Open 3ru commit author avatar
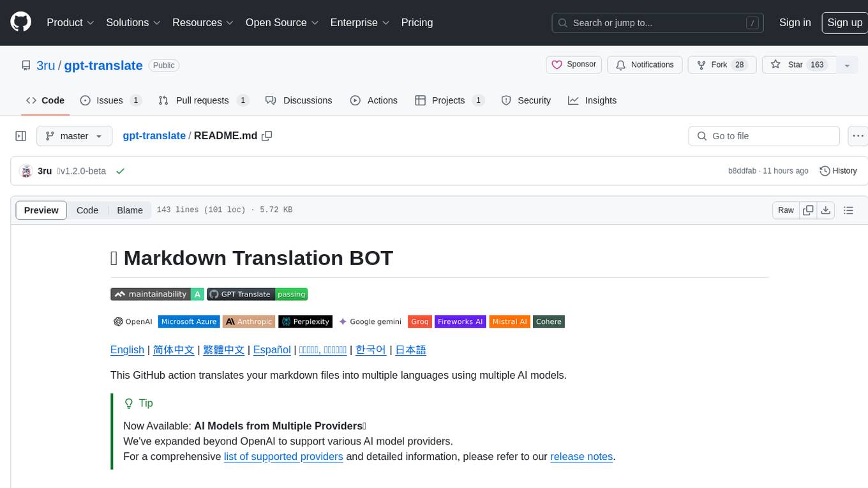This screenshot has height=488, width=868. 26,171
